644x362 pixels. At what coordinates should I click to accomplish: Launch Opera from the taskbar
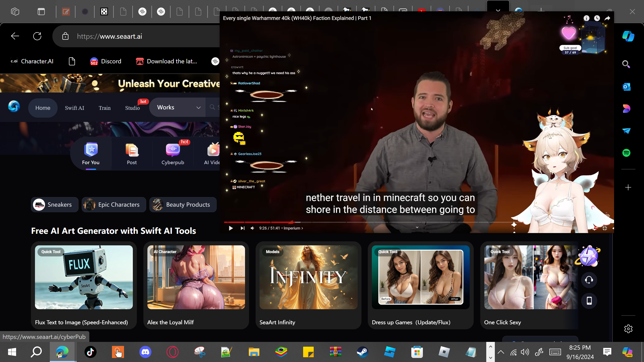(173, 352)
